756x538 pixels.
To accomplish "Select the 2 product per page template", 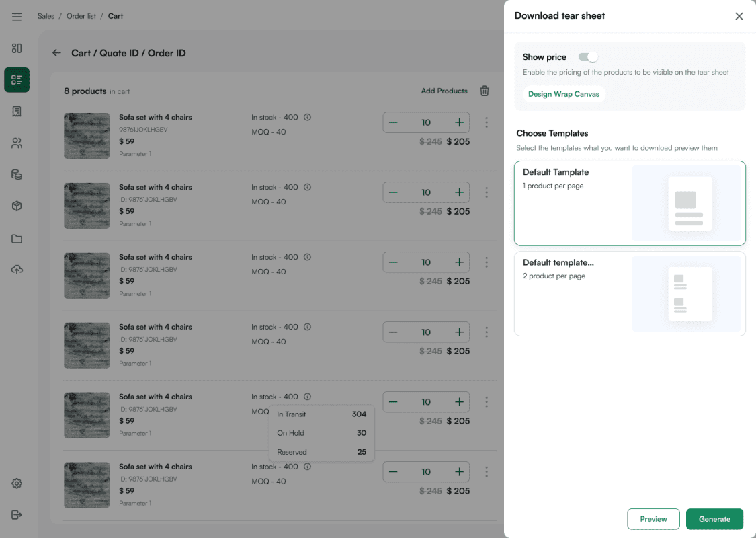I will (x=630, y=294).
